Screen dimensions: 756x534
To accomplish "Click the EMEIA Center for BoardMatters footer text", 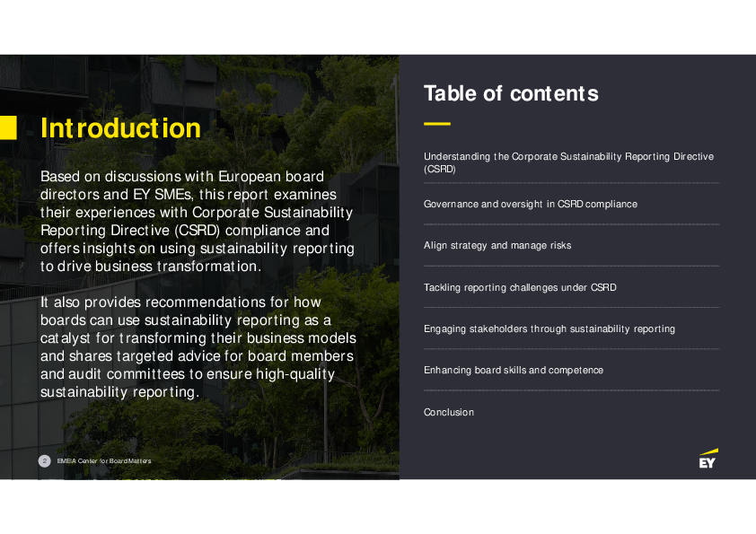I will pos(103,460).
